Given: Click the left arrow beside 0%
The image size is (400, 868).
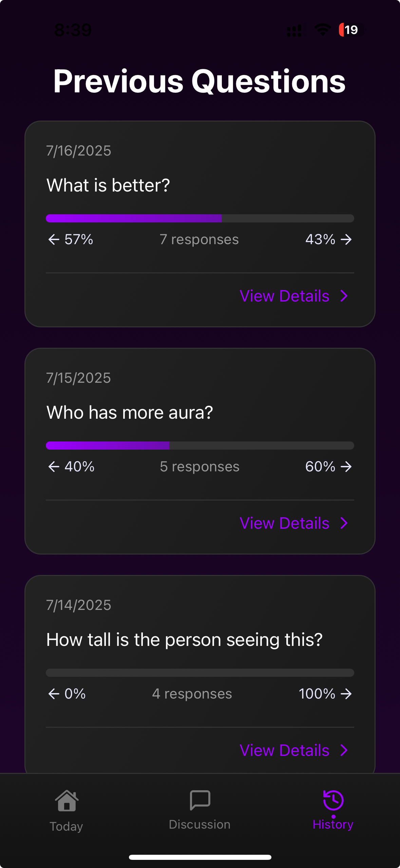Looking at the screenshot, I should [x=53, y=694].
